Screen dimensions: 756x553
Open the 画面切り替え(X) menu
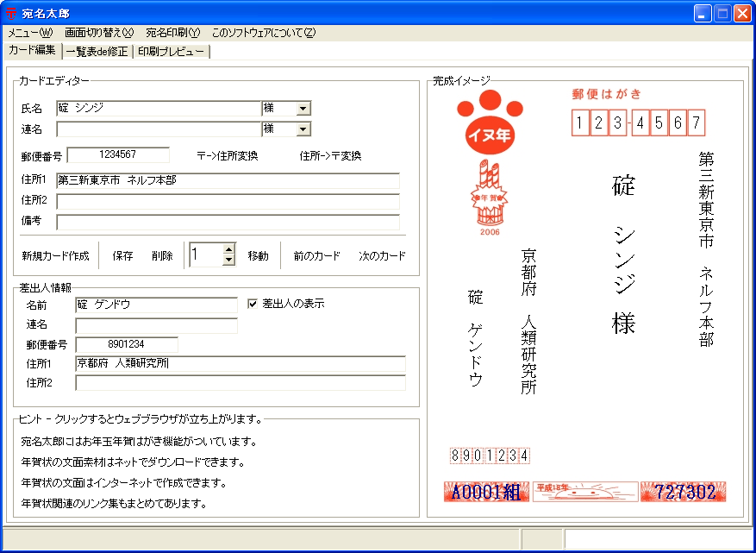point(99,33)
